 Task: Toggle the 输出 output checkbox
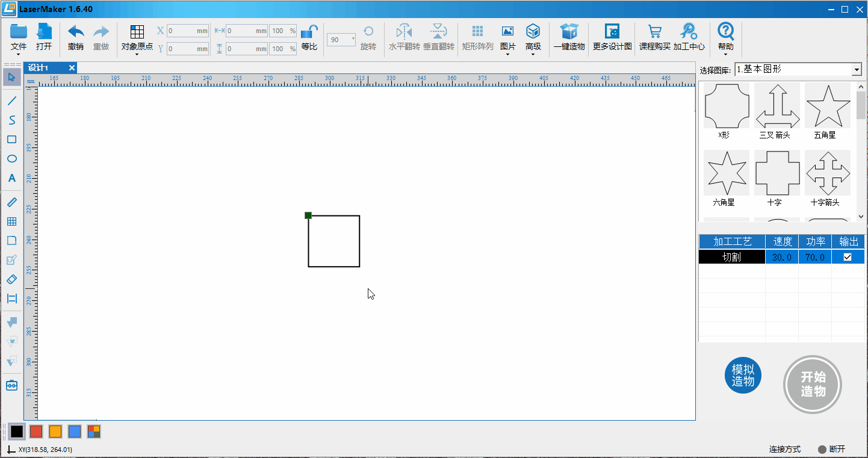point(848,257)
